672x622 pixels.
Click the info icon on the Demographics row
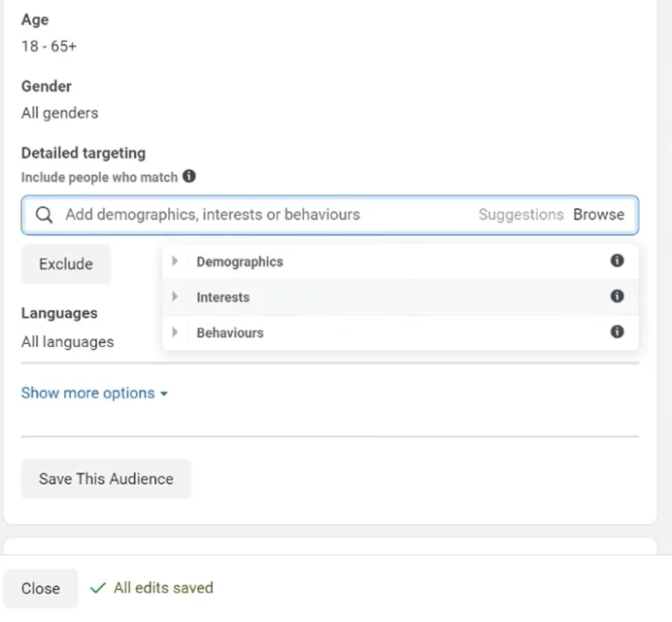(617, 260)
